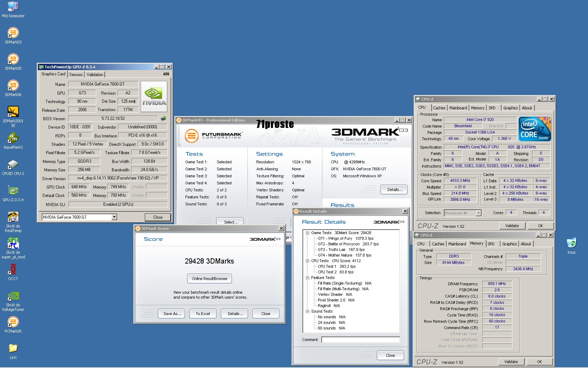
Task: Collapse the CPU Tests tree node
Action: [x=308, y=261]
